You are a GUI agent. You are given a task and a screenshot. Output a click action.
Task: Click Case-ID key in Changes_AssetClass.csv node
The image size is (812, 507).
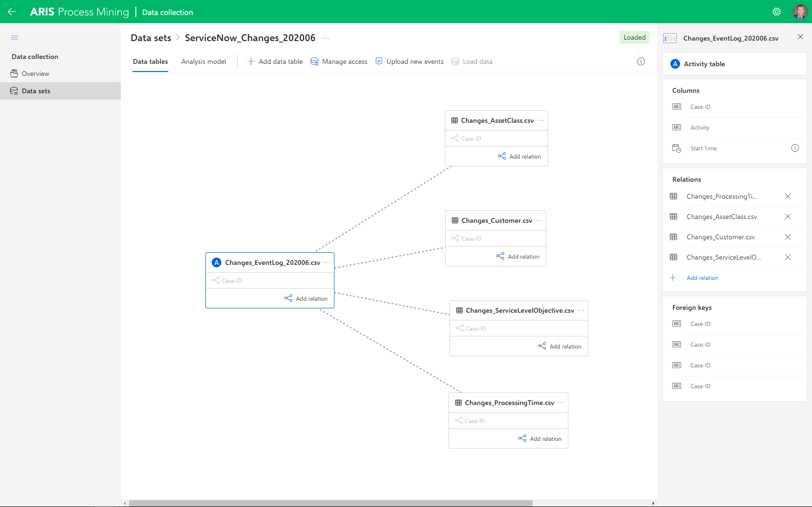[466, 138]
